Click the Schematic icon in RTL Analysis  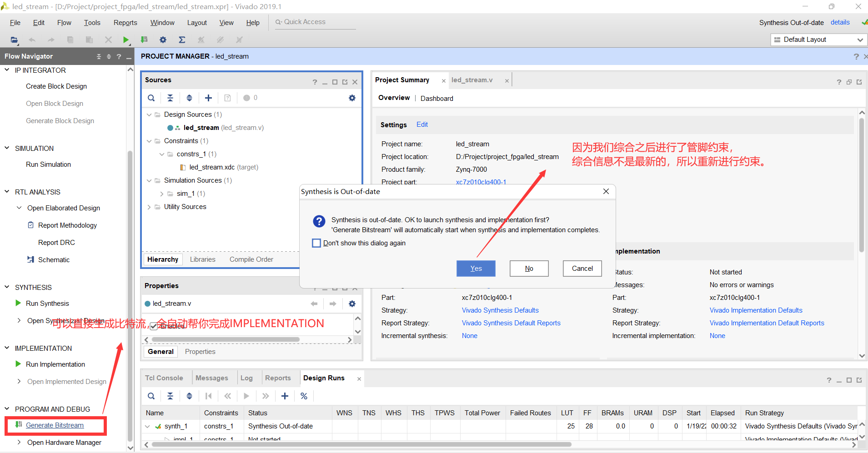pyautogui.click(x=30, y=259)
